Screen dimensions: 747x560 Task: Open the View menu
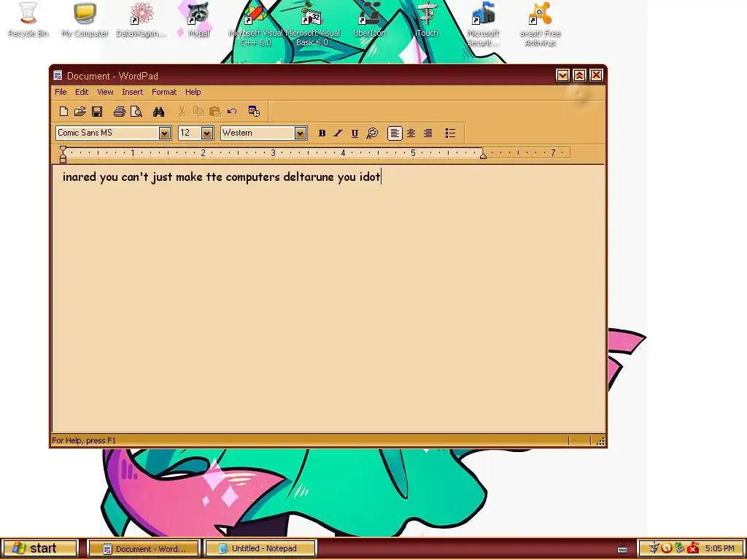pos(105,92)
